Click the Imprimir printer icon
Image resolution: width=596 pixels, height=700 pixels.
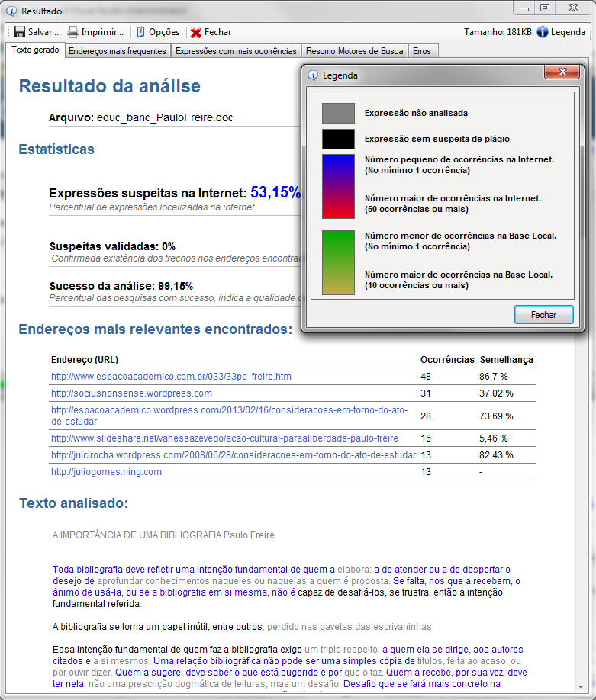coord(73,32)
